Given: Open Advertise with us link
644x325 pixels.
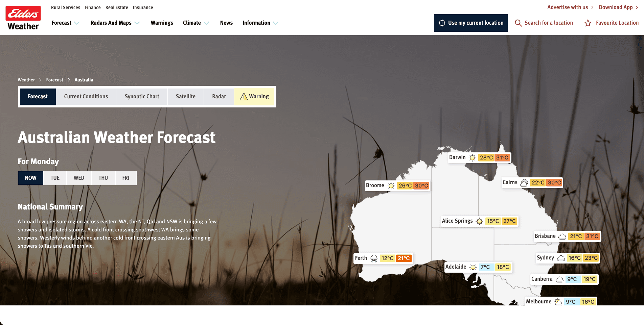Looking at the screenshot, I should 568,7.
